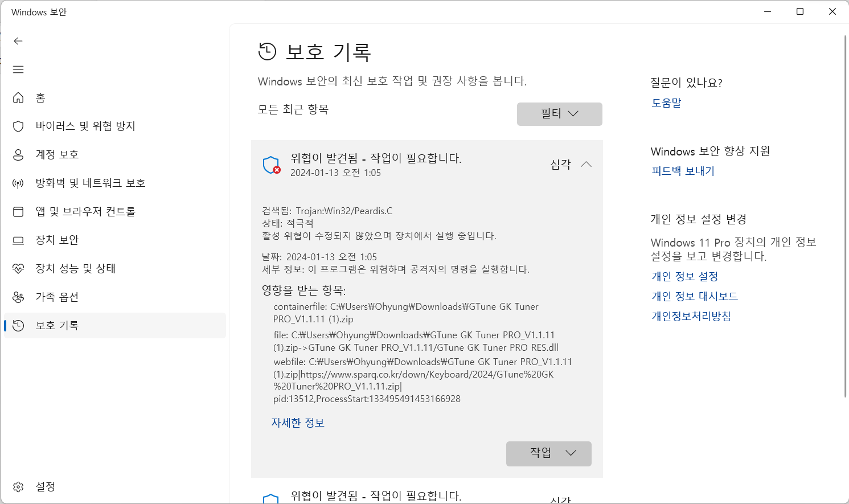Click the 피드백 보내기 link

(x=683, y=171)
